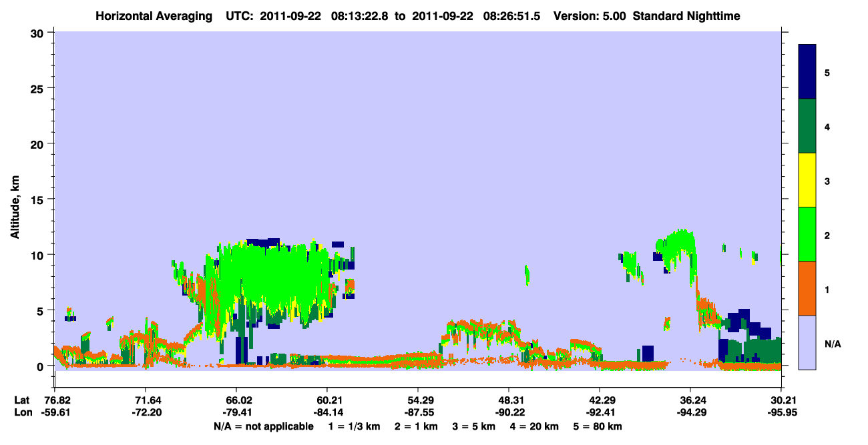Click the longitude value '-92.41'
Screen dimensions: 868x445
click(600, 412)
